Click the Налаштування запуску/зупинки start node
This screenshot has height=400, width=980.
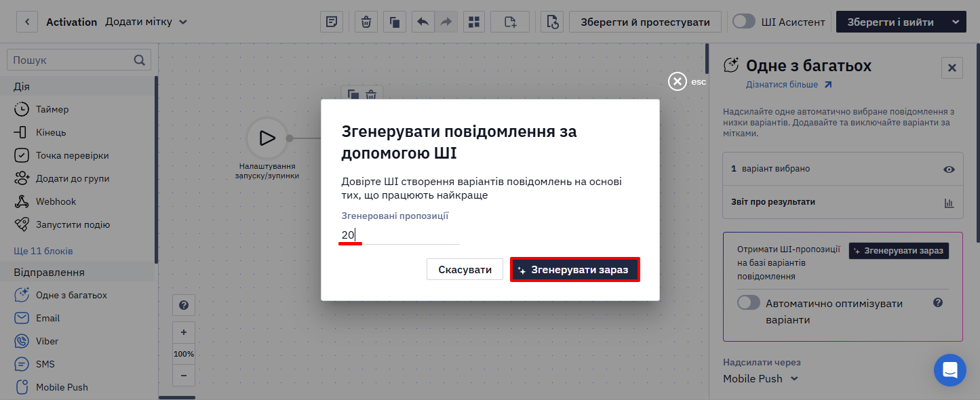click(267, 138)
